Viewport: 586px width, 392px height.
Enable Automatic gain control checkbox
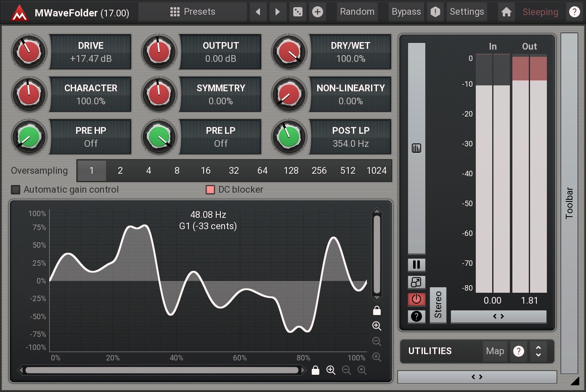[16, 190]
